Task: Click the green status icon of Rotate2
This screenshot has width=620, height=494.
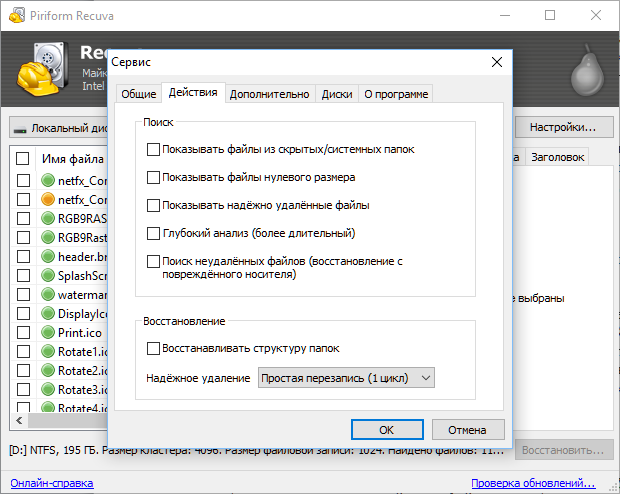Action: (x=48, y=370)
